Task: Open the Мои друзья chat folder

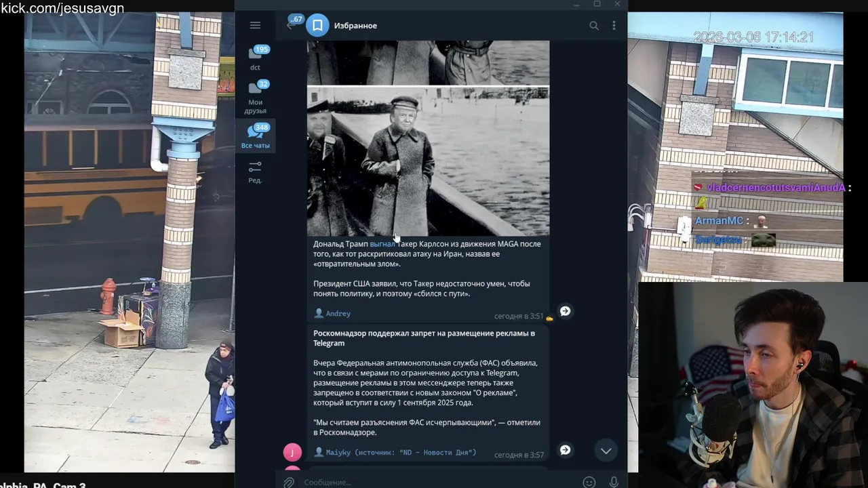Action: 256,97
